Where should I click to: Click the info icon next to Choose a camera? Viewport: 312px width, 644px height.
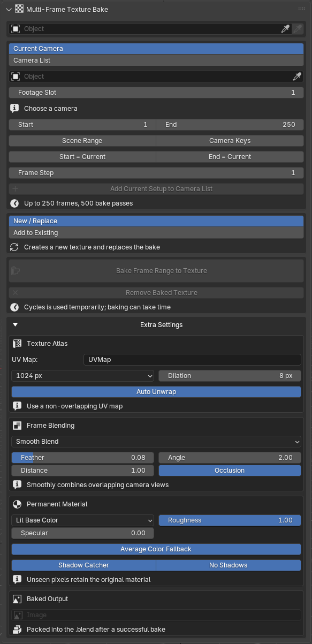(x=15, y=109)
